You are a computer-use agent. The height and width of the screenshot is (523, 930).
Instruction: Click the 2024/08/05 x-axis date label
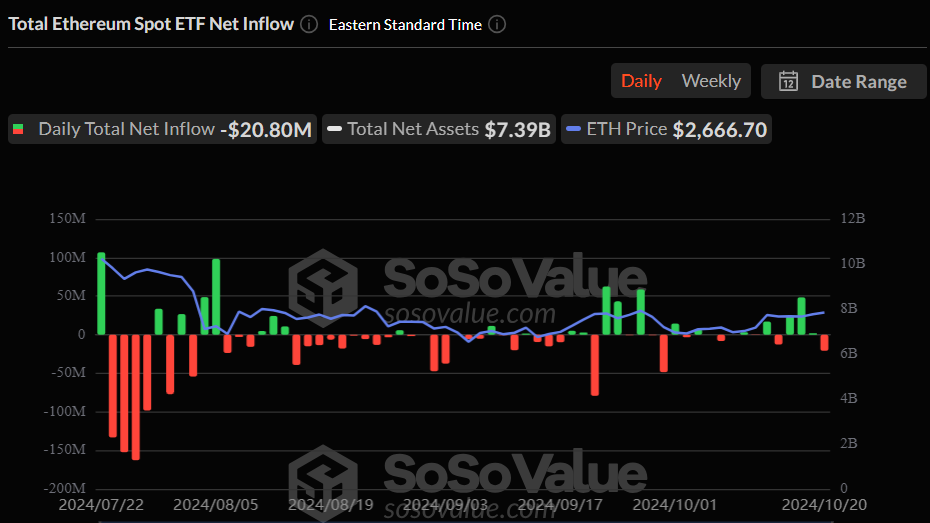[x=216, y=505]
